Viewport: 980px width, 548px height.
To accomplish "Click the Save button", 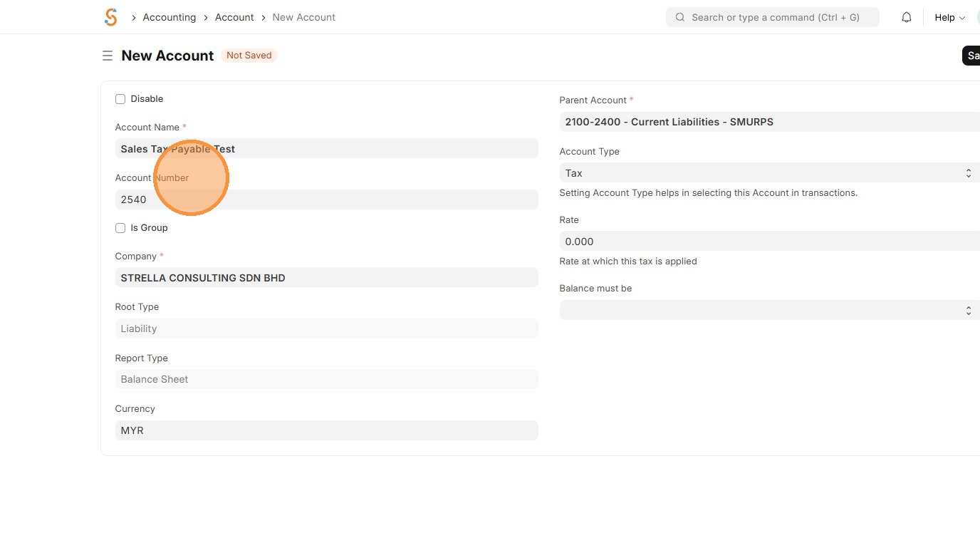I will coord(971,56).
